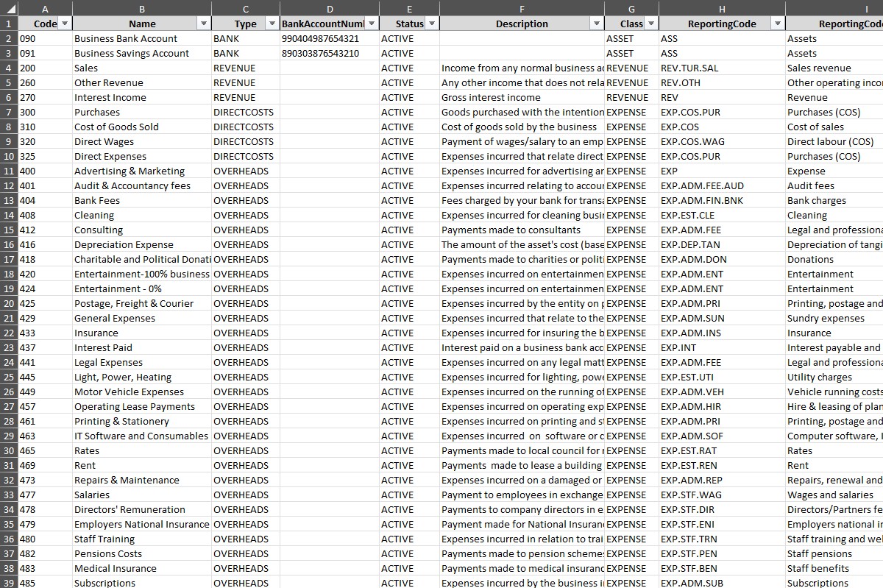
Task: Open the Class column filter dropdown
Action: coord(651,24)
